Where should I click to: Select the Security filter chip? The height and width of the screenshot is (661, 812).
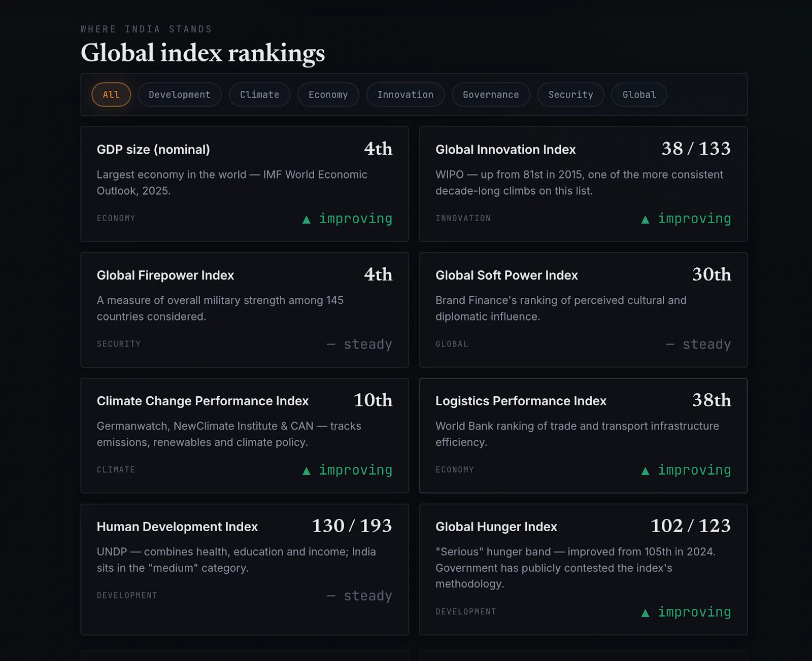click(x=570, y=95)
